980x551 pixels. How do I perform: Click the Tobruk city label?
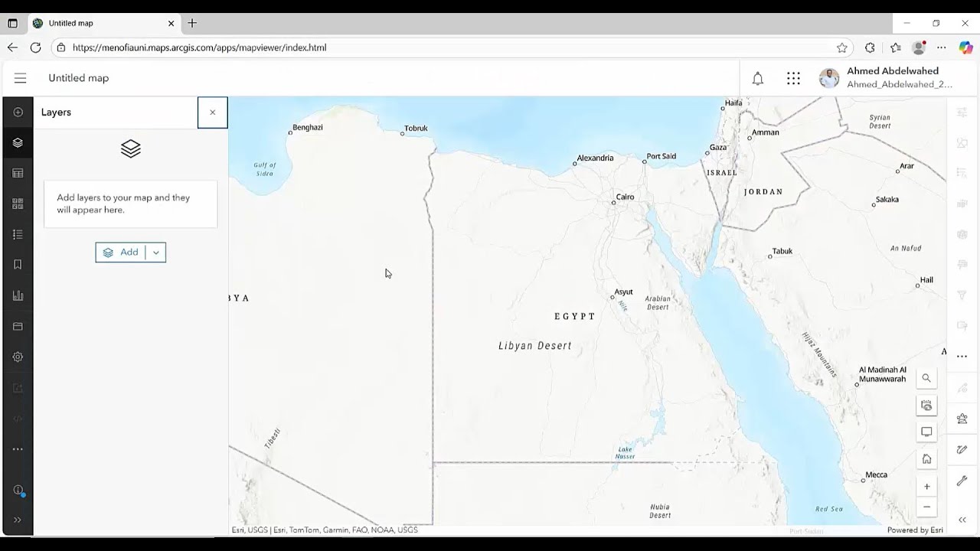click(x=416, y=129)
